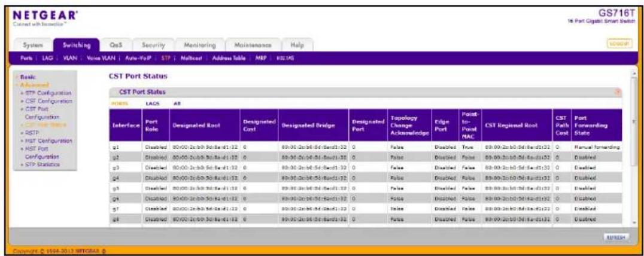Switch to the QoS tab

pyautogui.click(x=116, y=45)
